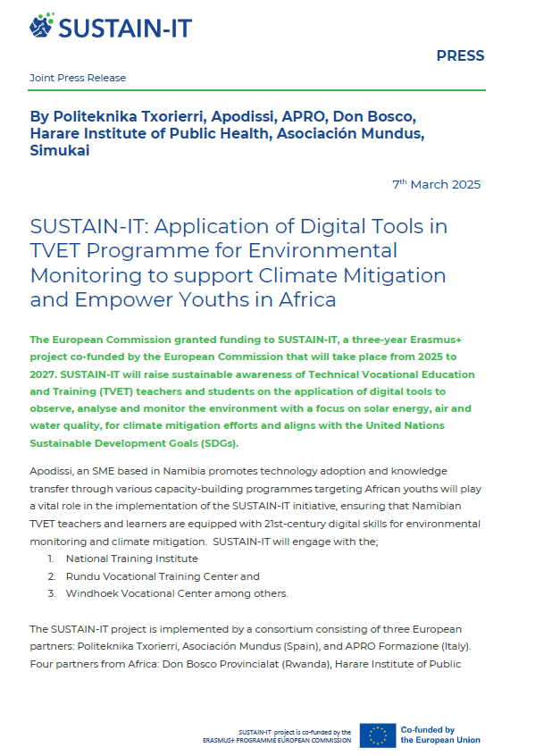
Task: Click the headline line 'and Empower Youths in Africa'
Action: 183,299
